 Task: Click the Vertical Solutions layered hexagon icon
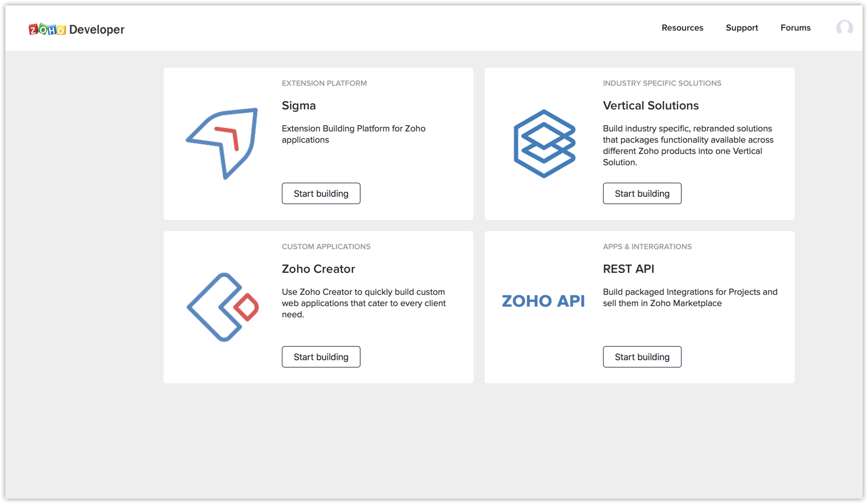click(544, 144)
